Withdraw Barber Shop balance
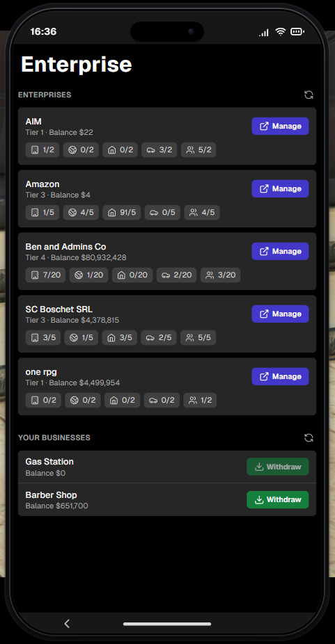The height and width of the screenshot is (644, 335). pos(278,500)
